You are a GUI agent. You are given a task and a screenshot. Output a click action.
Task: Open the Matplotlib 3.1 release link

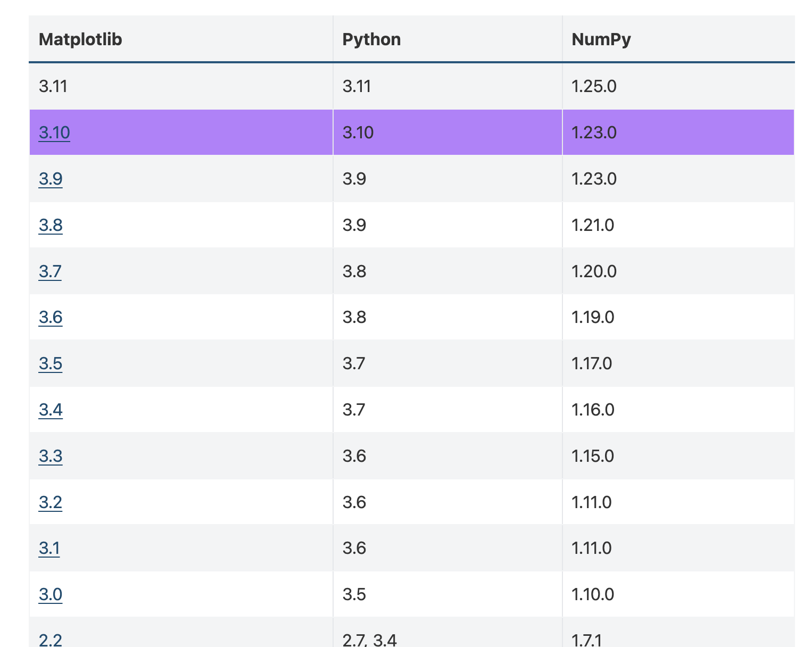pos(49,548)
